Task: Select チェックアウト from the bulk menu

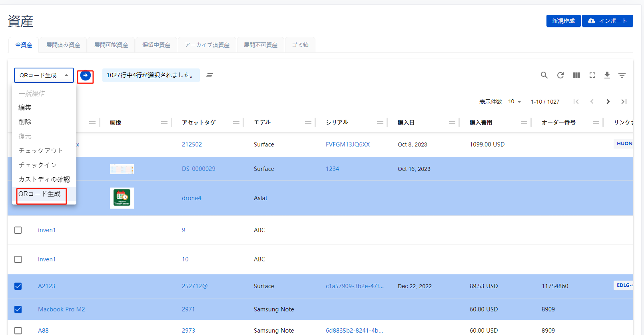Action: point(41,150)
